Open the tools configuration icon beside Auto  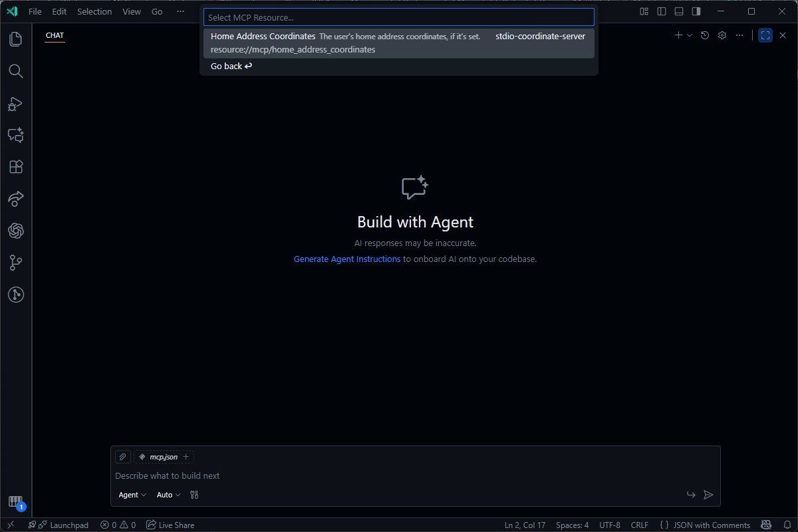point(194,494)
